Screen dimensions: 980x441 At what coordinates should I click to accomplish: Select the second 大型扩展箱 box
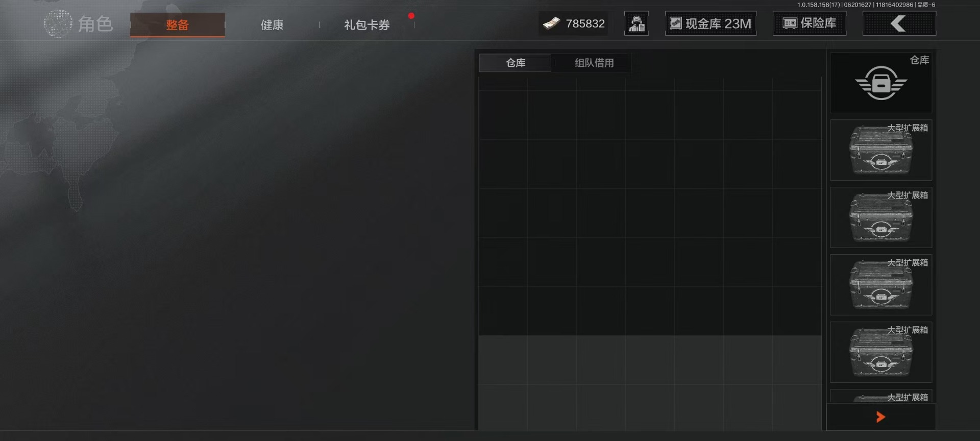coord(881,217)
